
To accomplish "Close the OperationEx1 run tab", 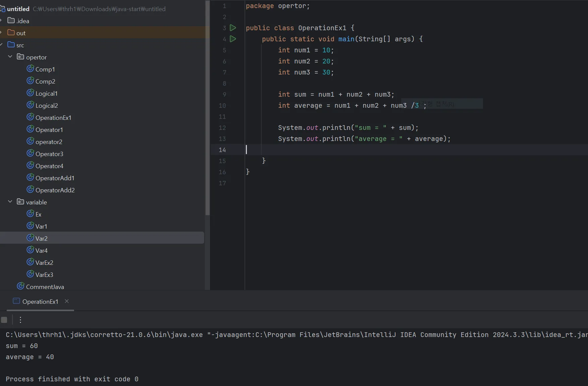I will point(67,301).
